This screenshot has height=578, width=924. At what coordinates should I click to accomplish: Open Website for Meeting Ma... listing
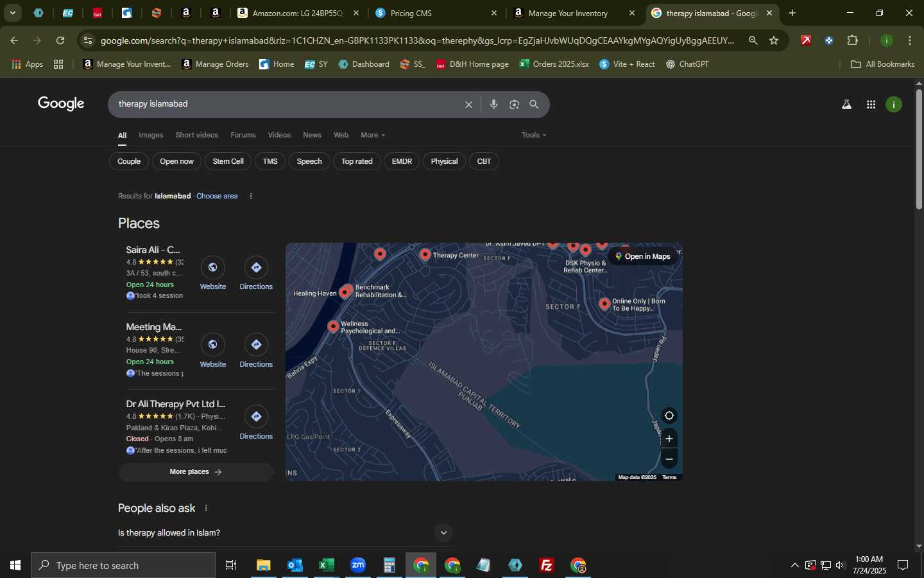tap(213, 351)
